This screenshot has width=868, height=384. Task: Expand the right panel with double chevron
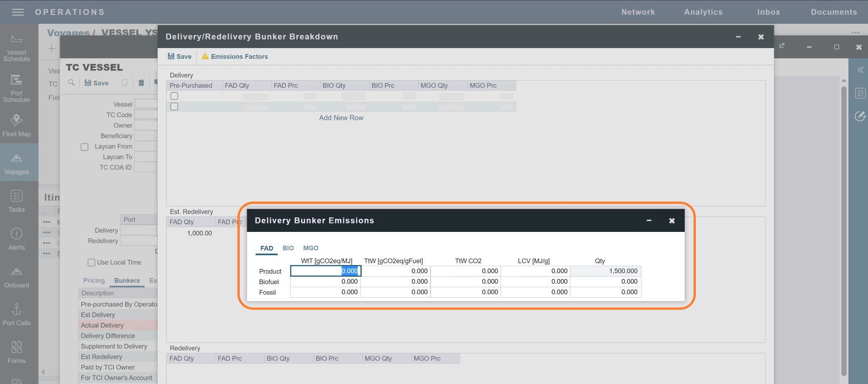[860, 70]
